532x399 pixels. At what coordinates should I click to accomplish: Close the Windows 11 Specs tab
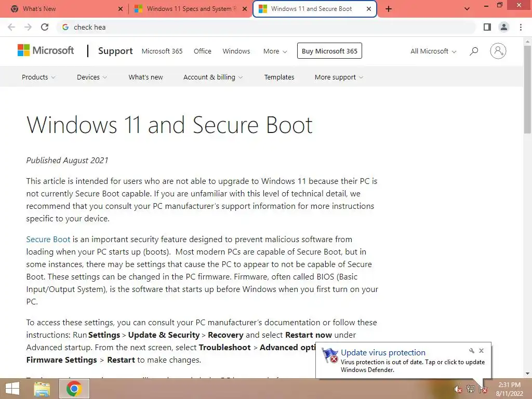[x=245, y=9]
